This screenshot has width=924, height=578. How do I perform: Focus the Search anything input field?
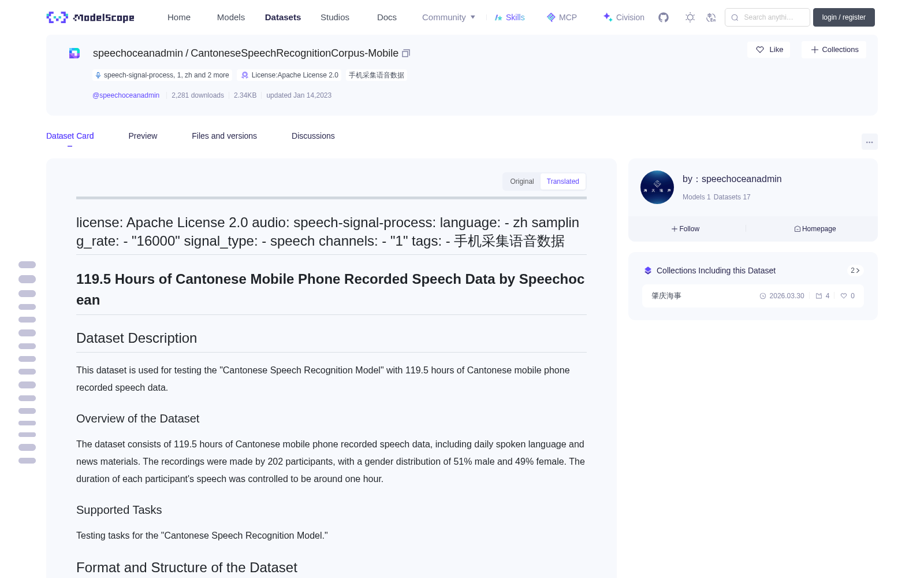click(x=767, y=17)
